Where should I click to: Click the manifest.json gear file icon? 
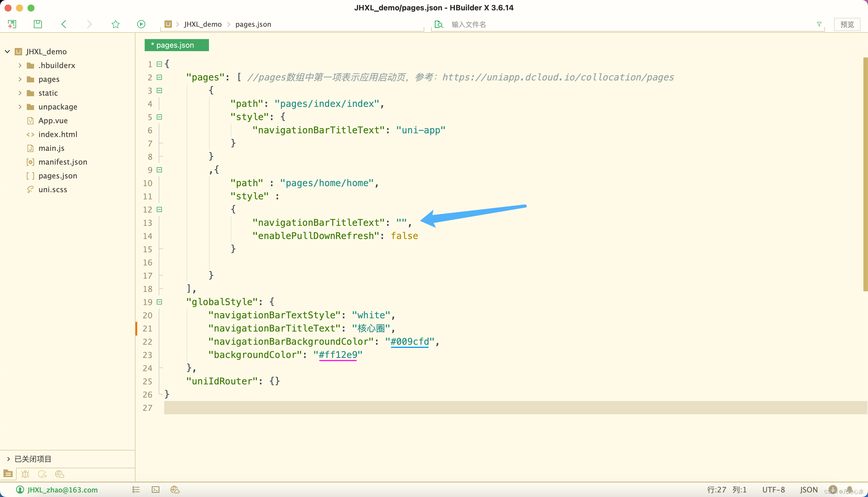[30, 162]
